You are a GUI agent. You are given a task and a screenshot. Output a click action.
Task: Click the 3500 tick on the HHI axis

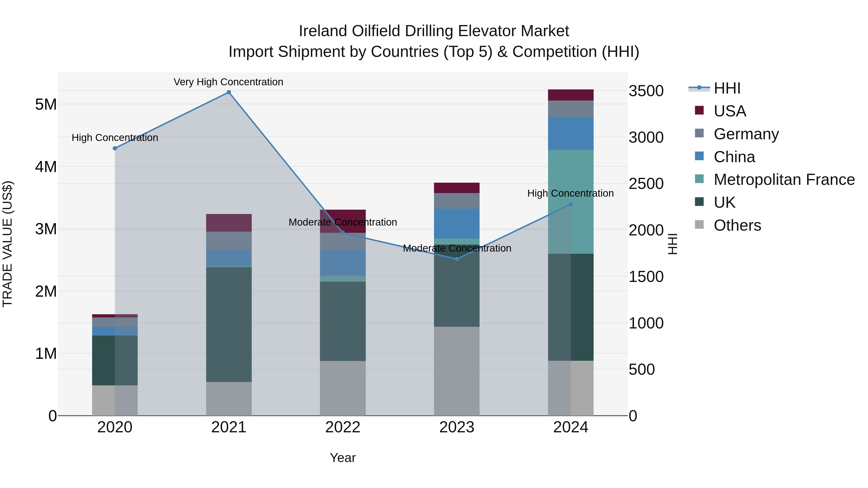pyautogui.click(x=646, y=91)
